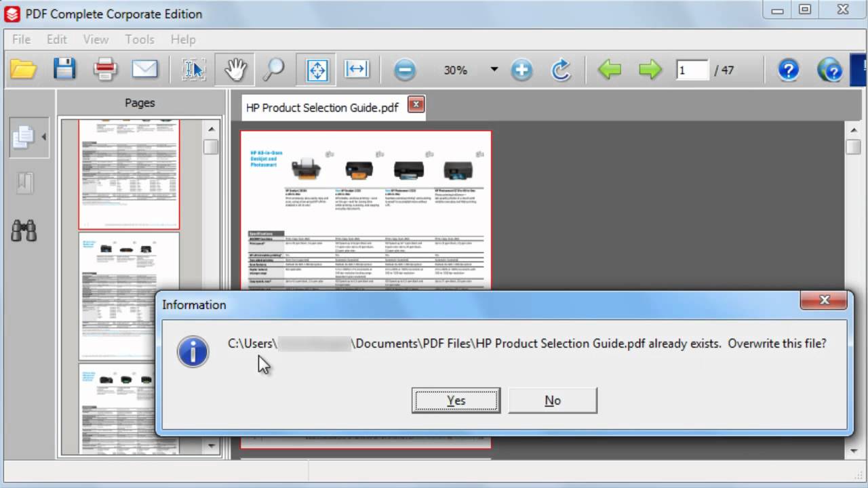Open the Help menu
This screenshot has height=488, width=868.
[183, 39]
